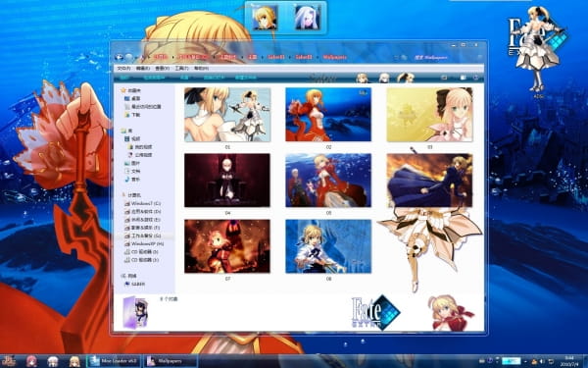Switch to the Mini Loader taskbar window
Viewport: 588px width, 368px height.
(114, 361)
